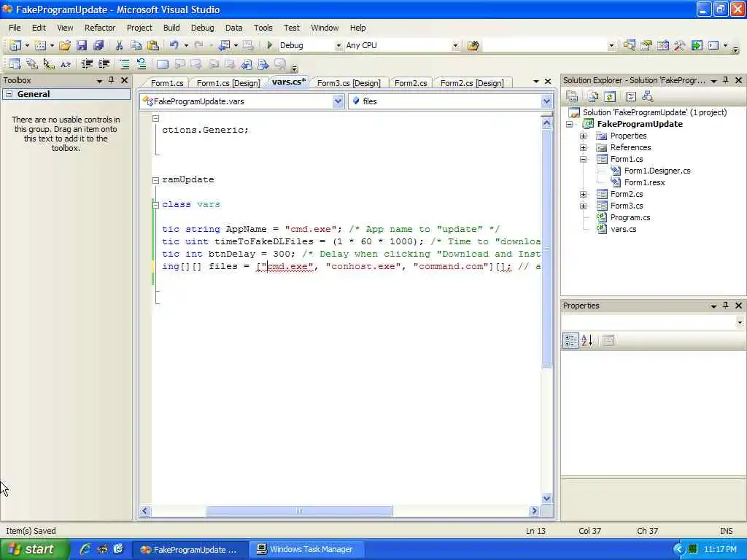Open the Any CPU platform dropdown
This screenshot has width=747, height=560.
click(455, 45)
